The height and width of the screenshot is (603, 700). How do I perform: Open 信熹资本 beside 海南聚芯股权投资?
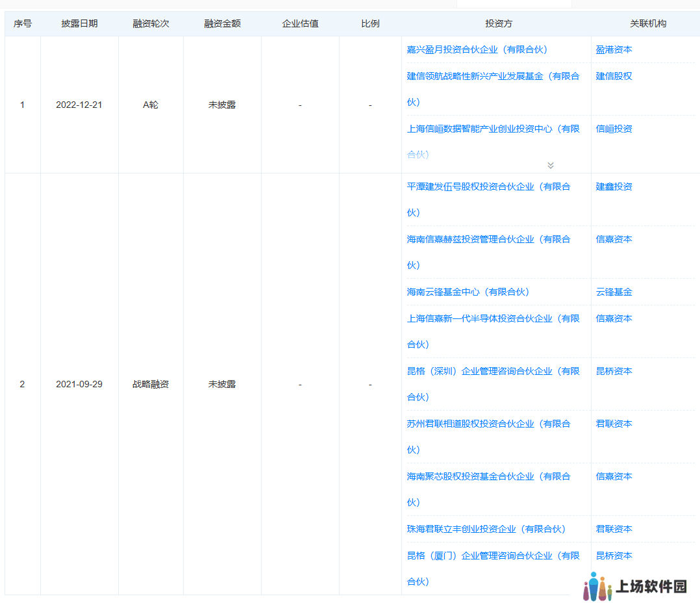coord(614,476)
